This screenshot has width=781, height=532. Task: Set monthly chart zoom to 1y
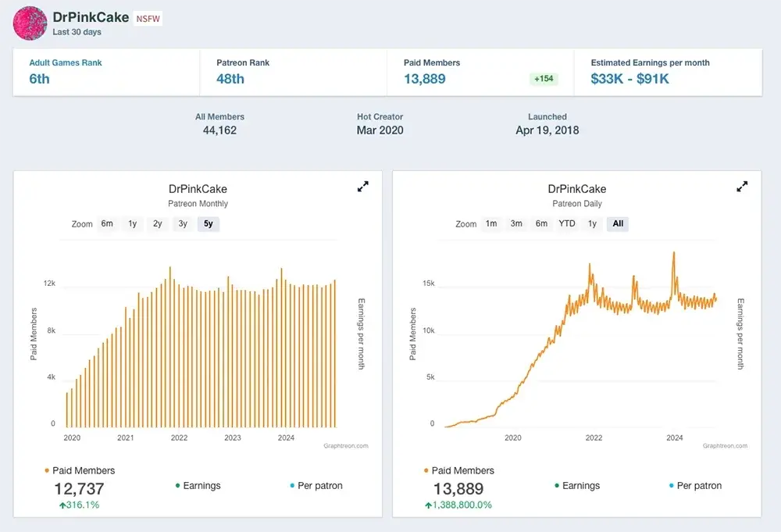point(133,223)
